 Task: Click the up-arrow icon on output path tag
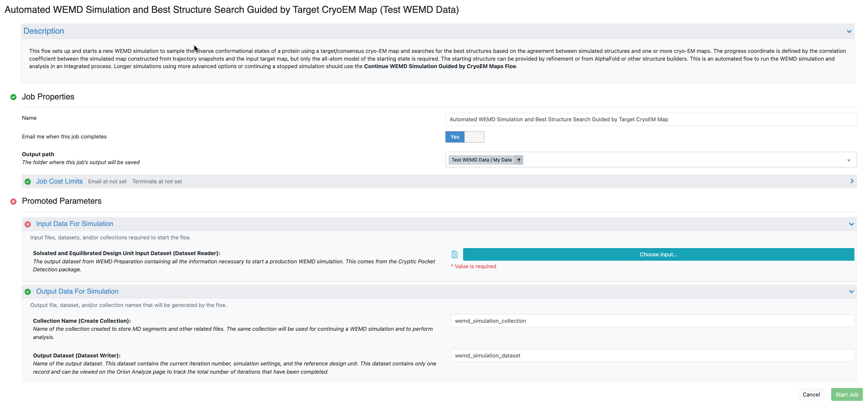tap(519, 160)
